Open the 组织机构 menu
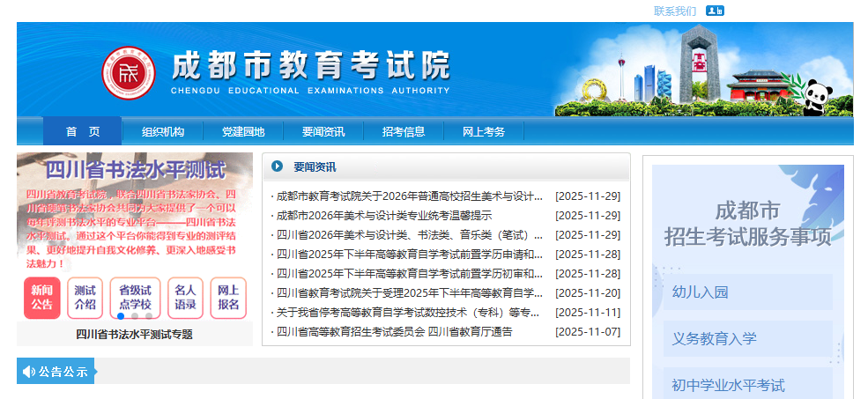The height and width of the screenshot is (399, 868). 163,132
